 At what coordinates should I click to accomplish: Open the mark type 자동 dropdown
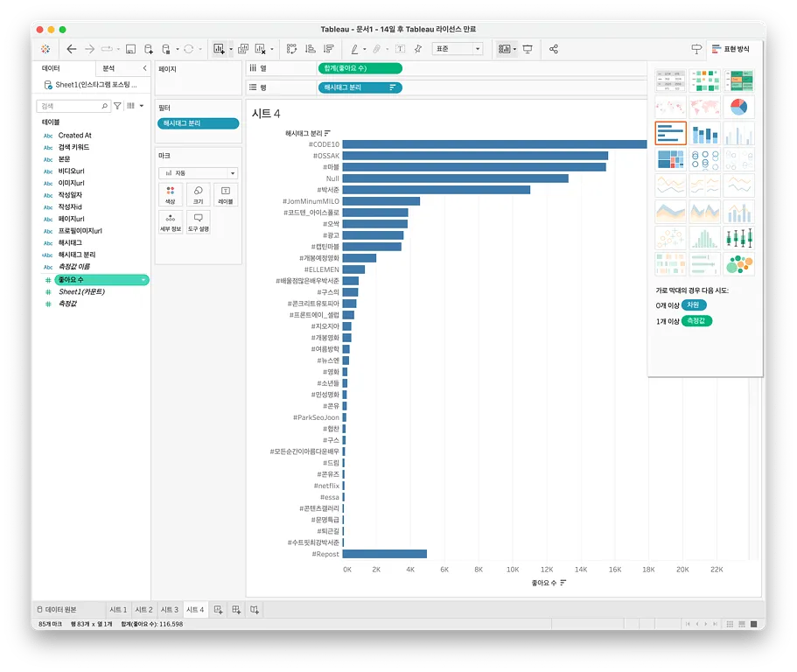tap(198, 173)
